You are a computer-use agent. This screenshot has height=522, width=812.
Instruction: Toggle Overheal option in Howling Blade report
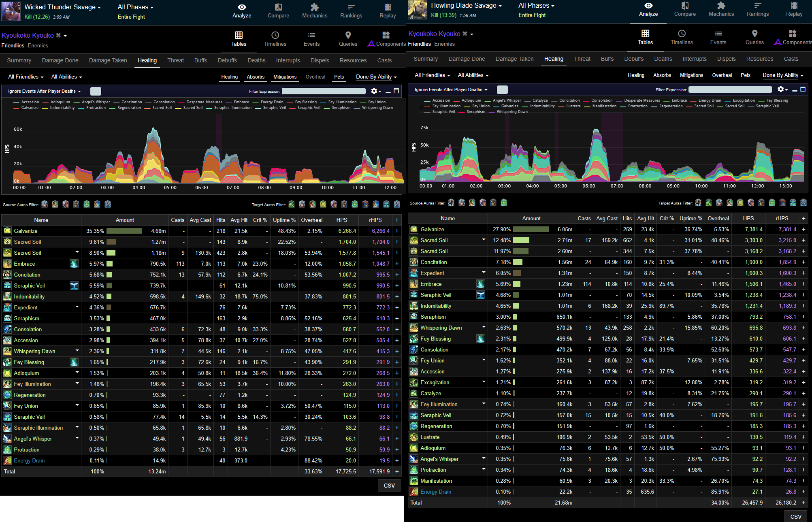click(722, 75)
